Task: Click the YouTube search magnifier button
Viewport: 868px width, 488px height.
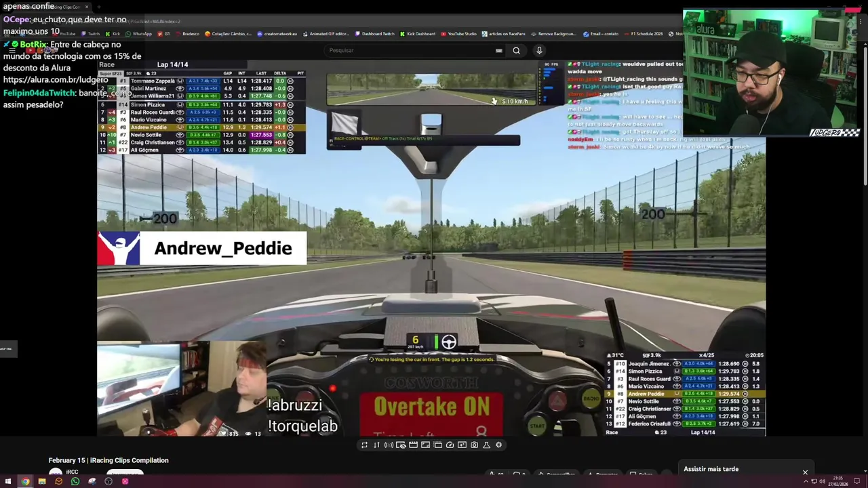Action: [516, 50]
